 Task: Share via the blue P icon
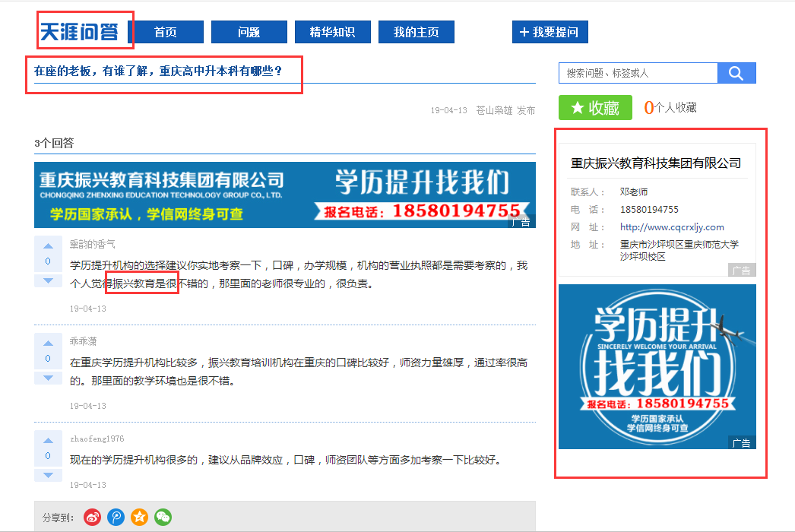point(116,518)
